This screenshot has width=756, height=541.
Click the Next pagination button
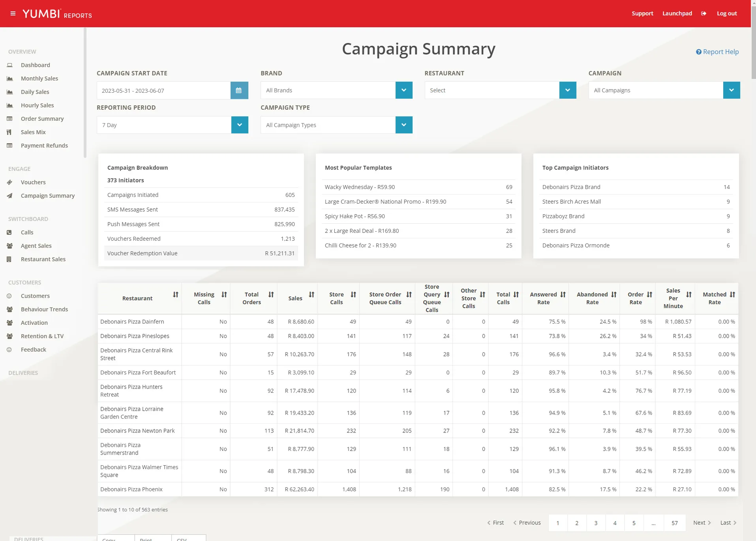point(702,523)
